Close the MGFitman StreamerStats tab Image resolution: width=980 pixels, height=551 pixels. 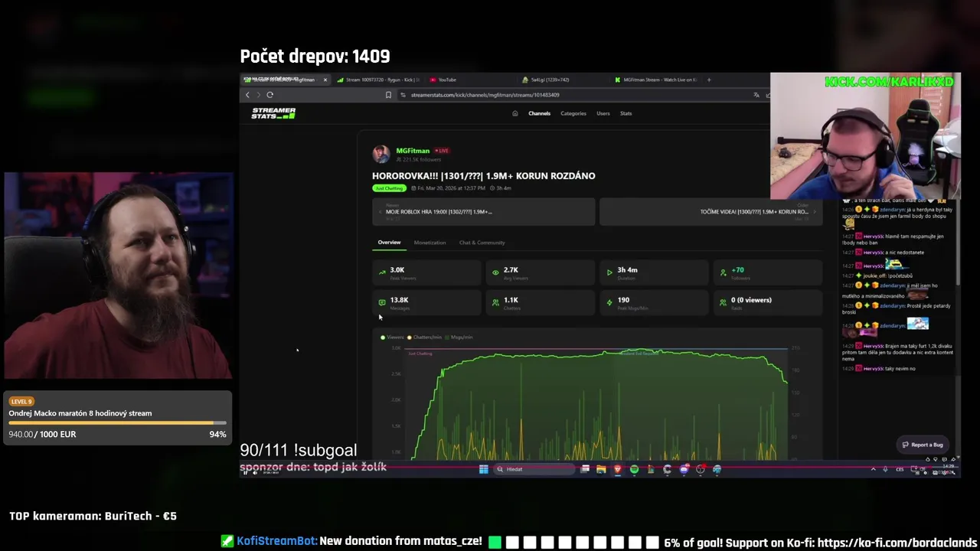pos(325,80)
